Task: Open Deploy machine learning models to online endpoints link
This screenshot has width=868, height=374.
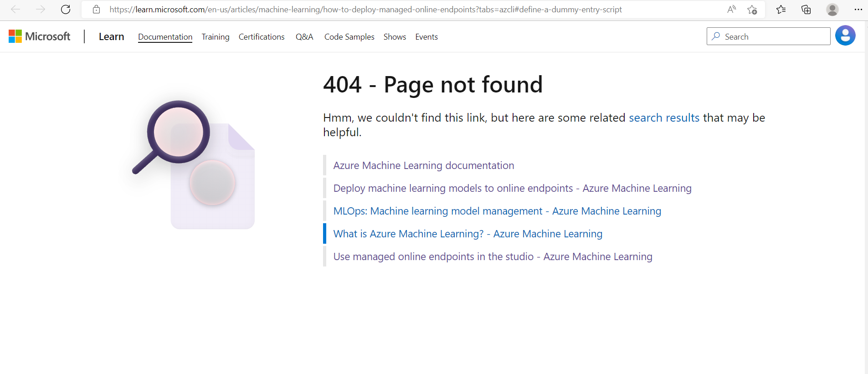Action: pyautogui.click(x=512, y=188)
